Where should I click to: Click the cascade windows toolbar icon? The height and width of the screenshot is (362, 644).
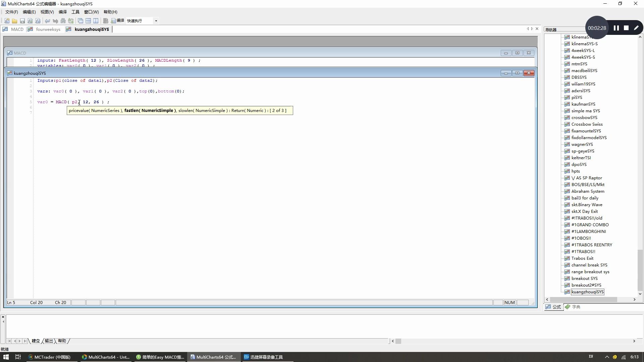(x=80, y=21)
